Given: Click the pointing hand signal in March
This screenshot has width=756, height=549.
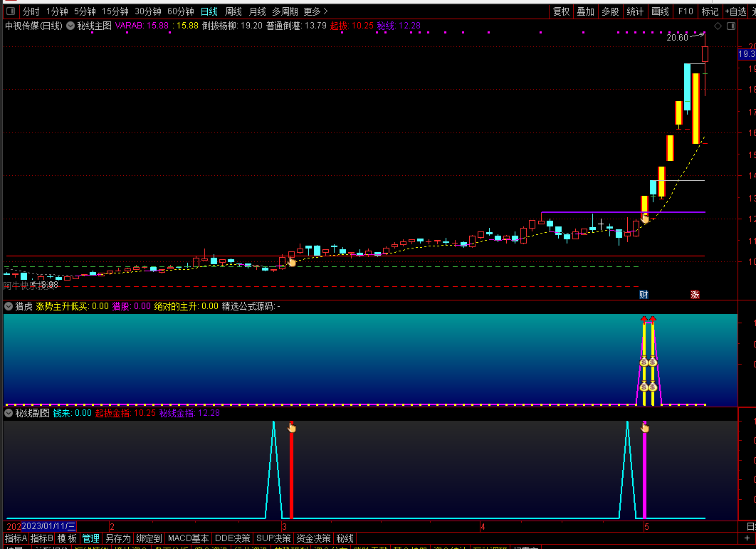Looking at the screenshot, I should point(291,261).
